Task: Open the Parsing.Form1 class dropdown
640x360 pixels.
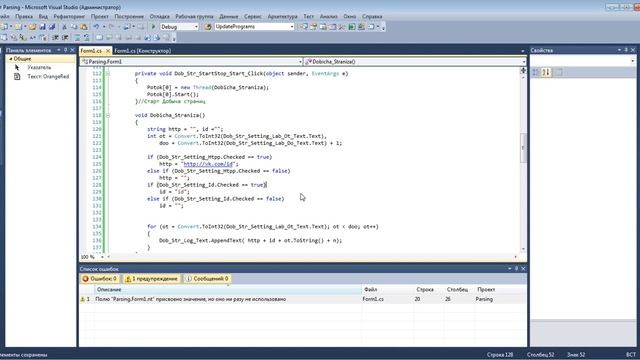Action: (x=300, y=62)
